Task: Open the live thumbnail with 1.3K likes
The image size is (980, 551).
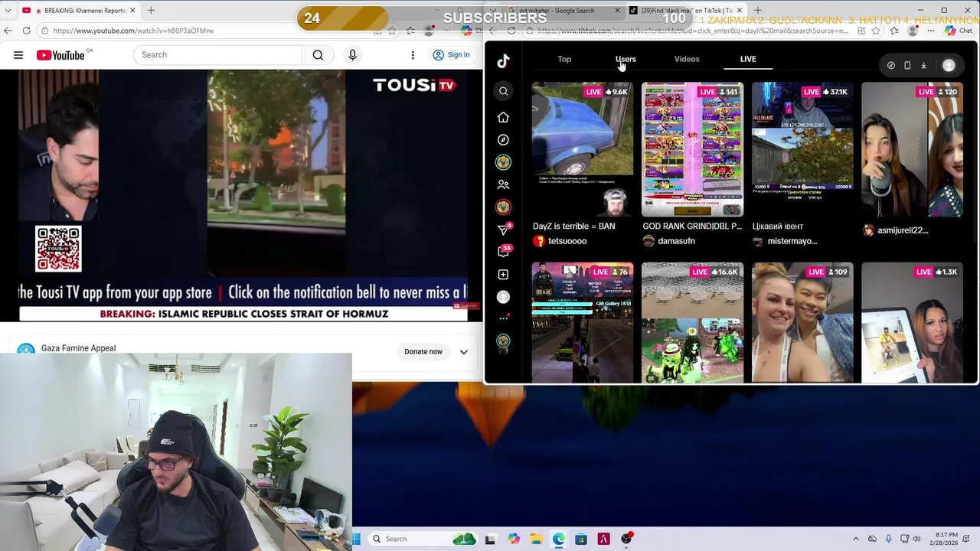Action: [912, 323]
